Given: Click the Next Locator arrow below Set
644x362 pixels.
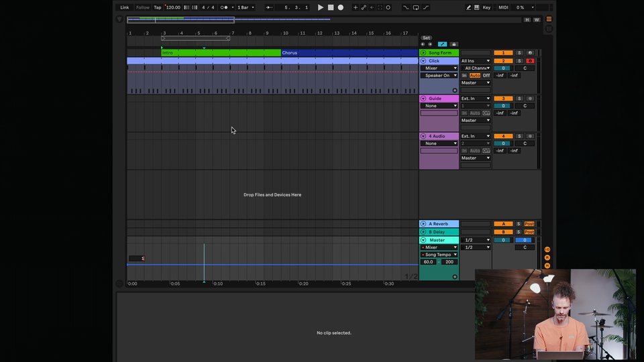Looking at the screenshot, I should (x=430, y=44).
